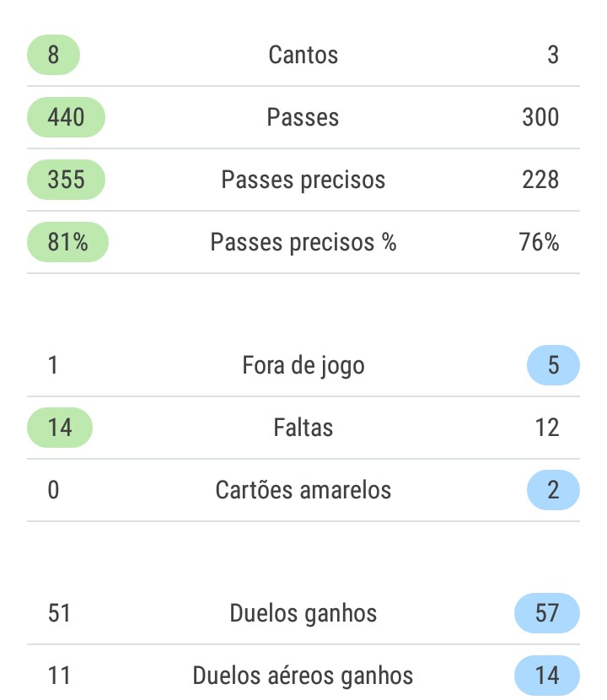Screen dimensions: 607x700
Task: Click the Cantos stat label
Action: (x=303, y=56)
